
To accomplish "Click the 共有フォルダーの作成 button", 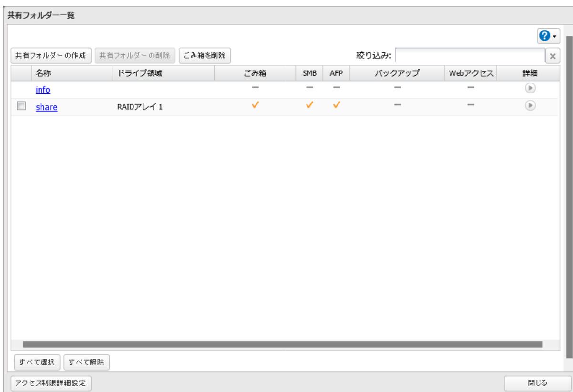I will click(51, 55).
